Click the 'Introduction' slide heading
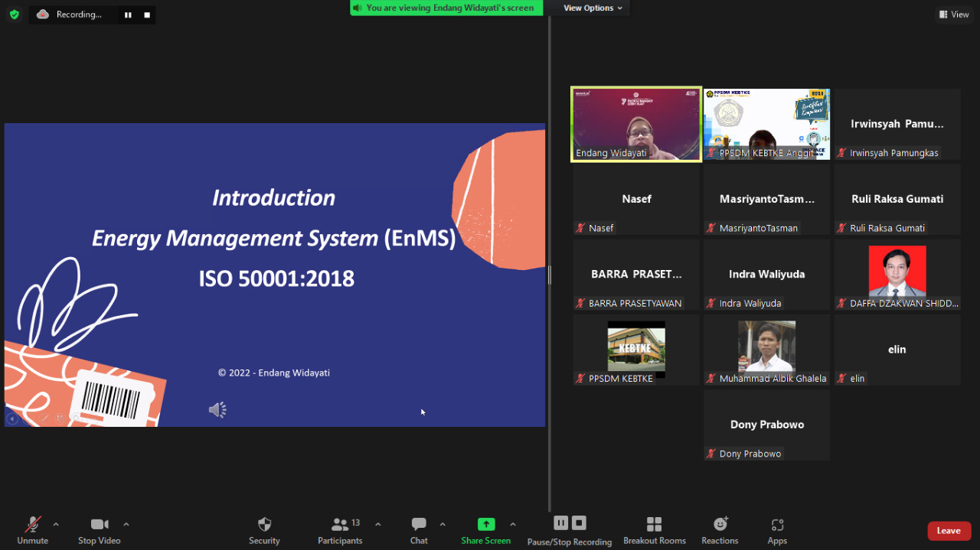The height and width of the screenshot is (550, 980). [273, 197]
